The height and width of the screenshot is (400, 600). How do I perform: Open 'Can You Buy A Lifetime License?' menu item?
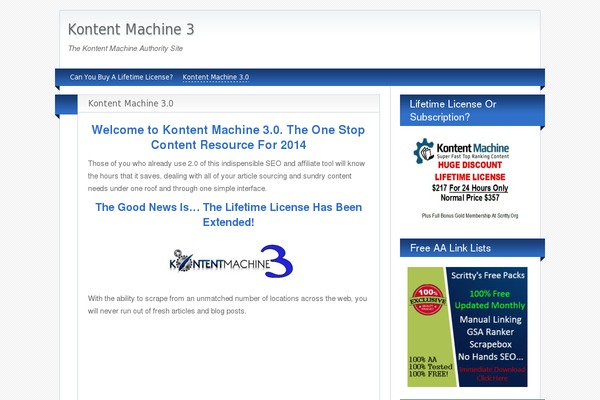click(x=121, y=77)
